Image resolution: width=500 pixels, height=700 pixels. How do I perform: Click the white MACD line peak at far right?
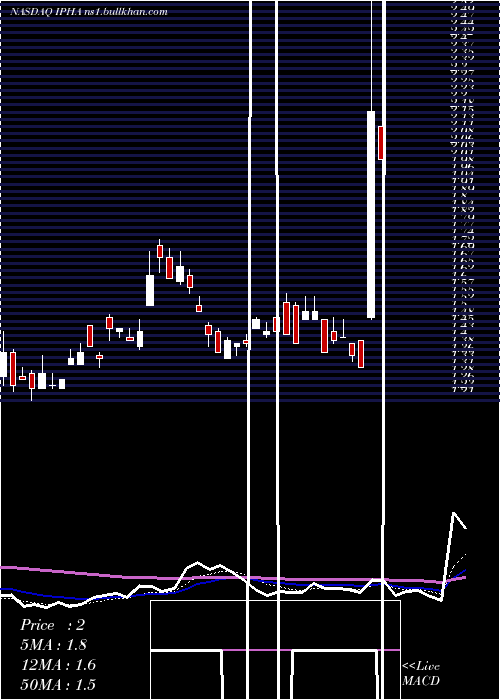tap(454, 513)
